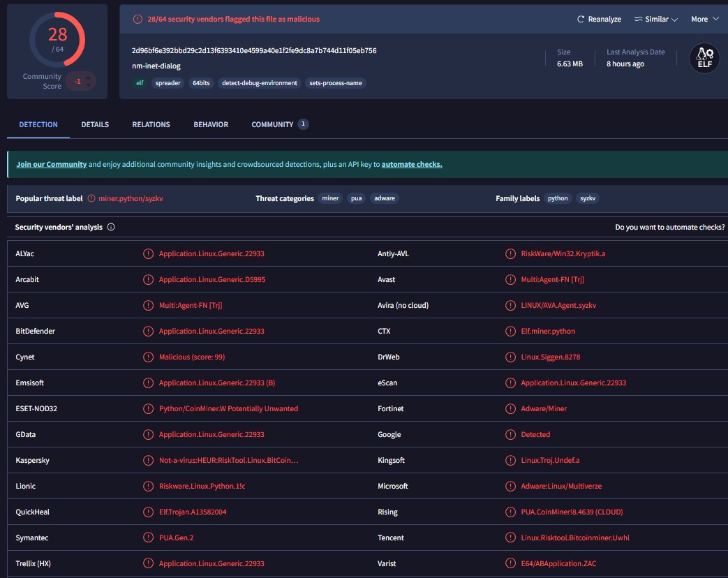Select the python family label
The height and width of the screenshot is (578, 728).
[x=558, y=198]
